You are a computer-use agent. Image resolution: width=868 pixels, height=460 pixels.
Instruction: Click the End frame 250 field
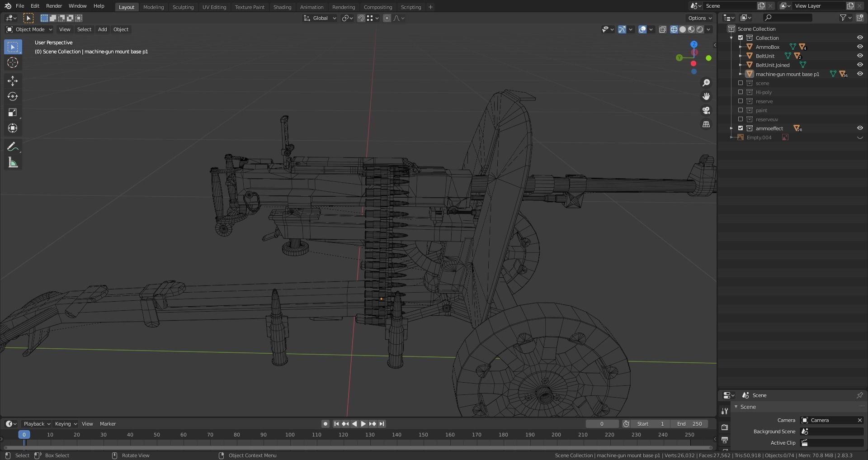[x=689, y=424]
